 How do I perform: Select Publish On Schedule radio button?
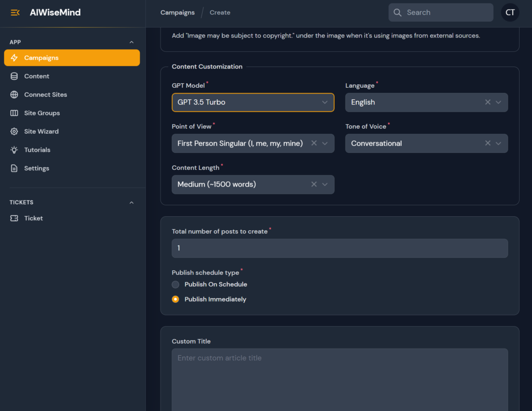click(176, 284)
